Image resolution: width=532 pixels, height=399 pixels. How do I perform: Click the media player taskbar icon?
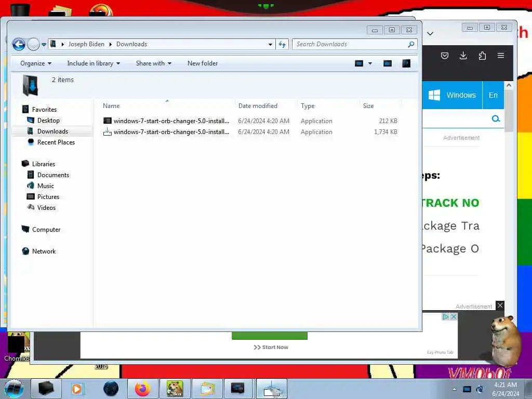[77, 389]
